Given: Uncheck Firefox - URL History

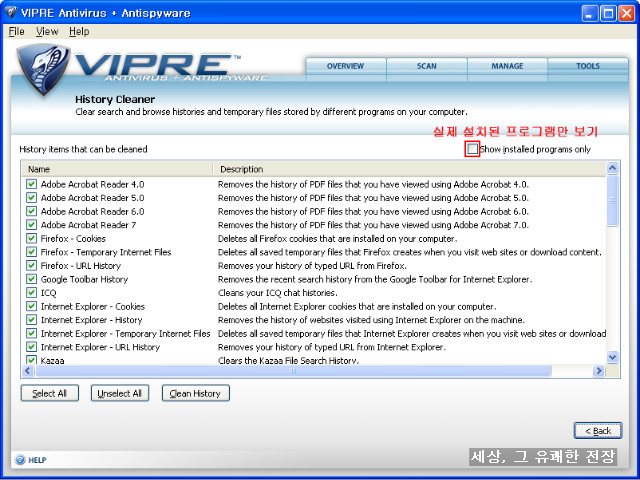Looking at the screenshot, I should click(31, 266).
